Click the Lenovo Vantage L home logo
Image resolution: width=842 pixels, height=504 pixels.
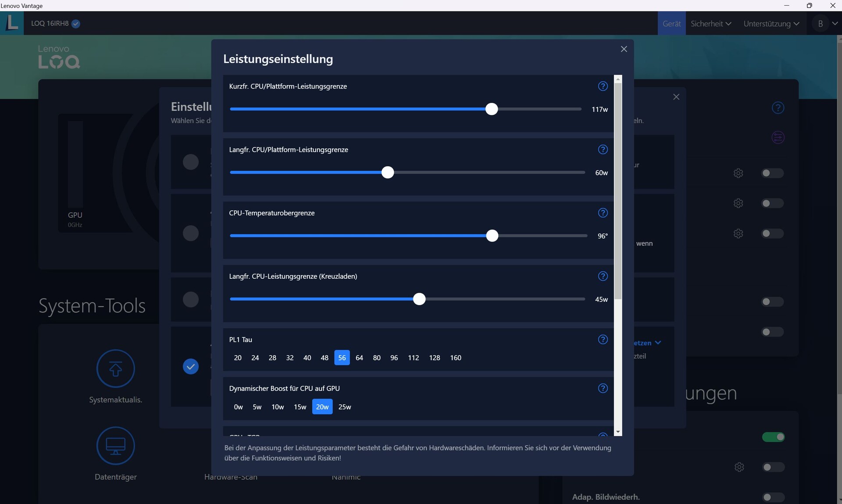coord(12,23)
